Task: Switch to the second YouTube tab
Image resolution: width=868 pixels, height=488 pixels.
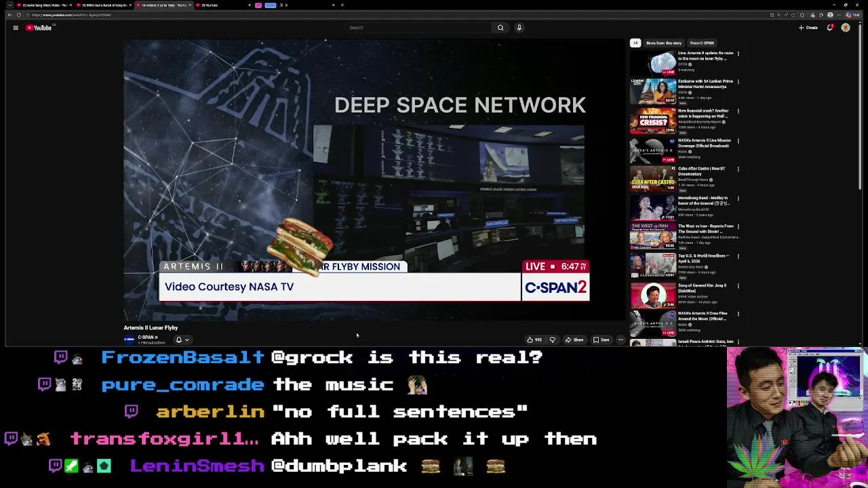Action: (104, 5)
